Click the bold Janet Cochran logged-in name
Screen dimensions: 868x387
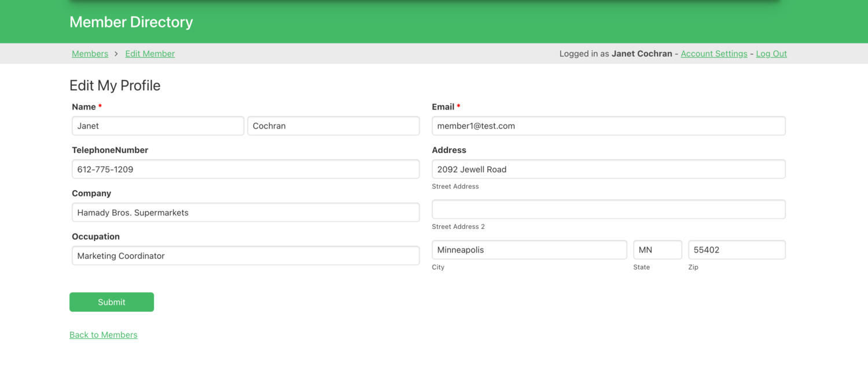coord(642,53)
